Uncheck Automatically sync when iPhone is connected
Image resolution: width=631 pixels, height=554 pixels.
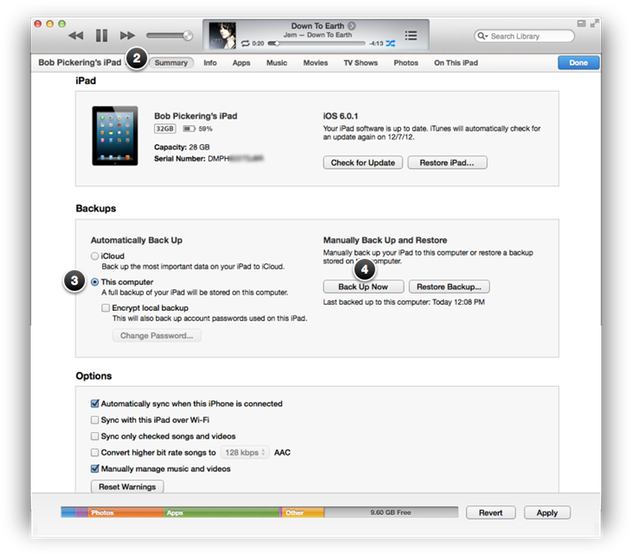pos(95,404)
